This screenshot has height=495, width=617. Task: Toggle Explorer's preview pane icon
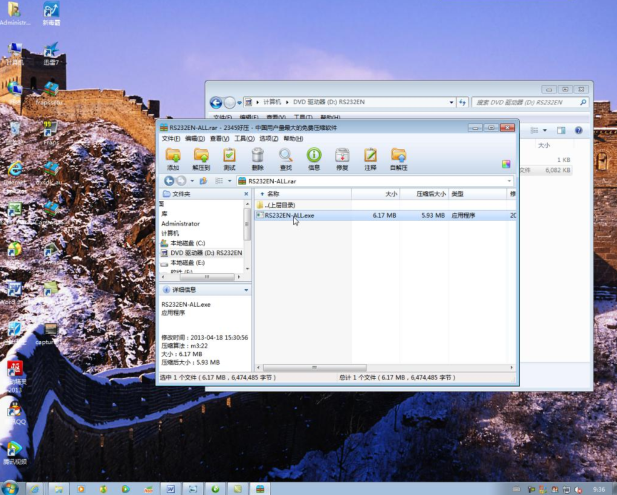point(561,130)
